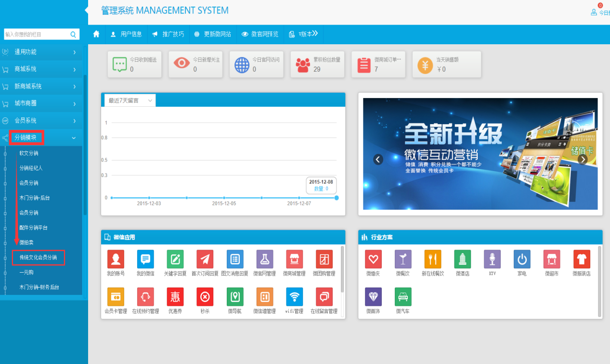The width and height of the screenshot is (610, 364).
Task: Open the 最近7天留言 dropdown
Action: 130,100
